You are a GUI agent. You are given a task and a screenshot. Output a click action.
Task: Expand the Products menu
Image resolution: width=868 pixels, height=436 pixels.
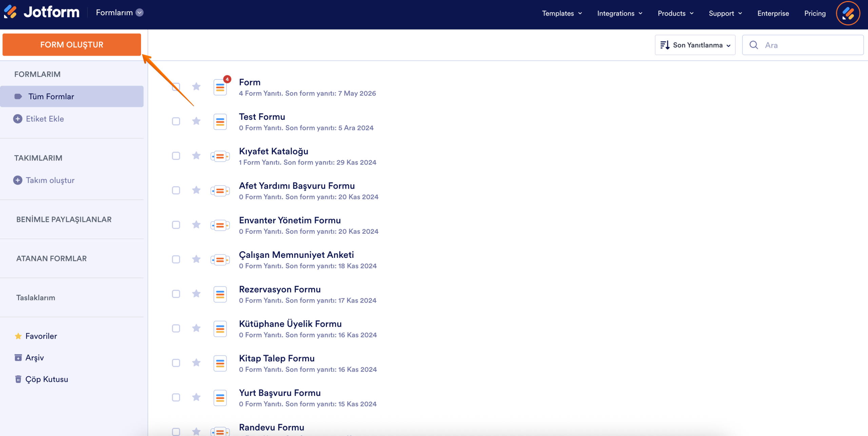(675, 13)
